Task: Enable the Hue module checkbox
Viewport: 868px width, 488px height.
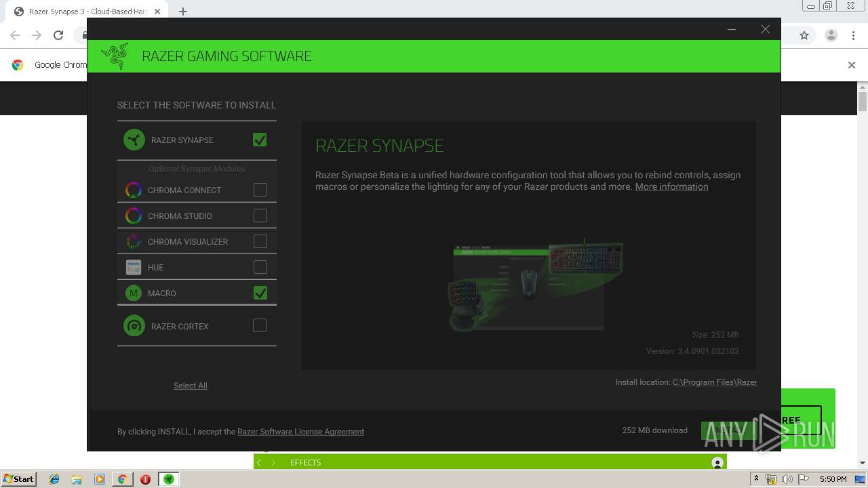Action: point(260,267)
